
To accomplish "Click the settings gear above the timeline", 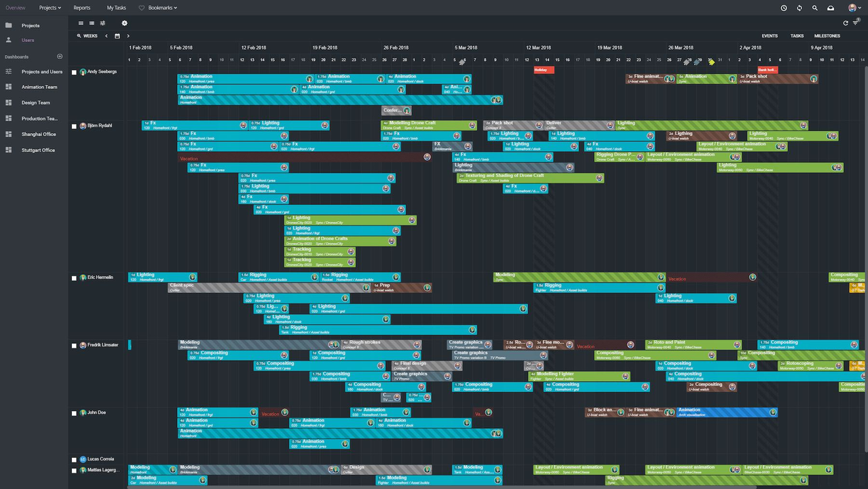I will click(x=124, y=23).
